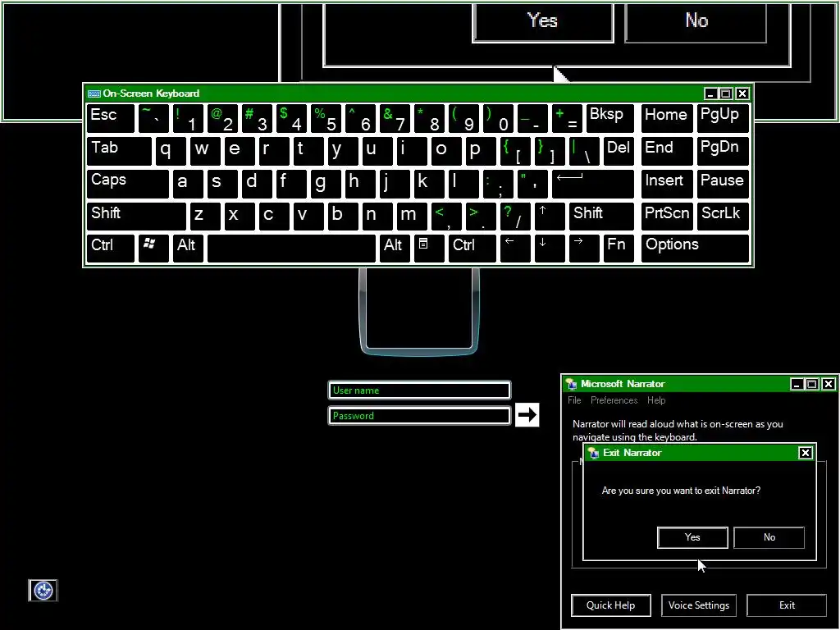This screenshot has height=630, width=840.
Task: Click the On-Screen Keyboard title bar icon
Action: pyautogui.click(x=94, y=94)
